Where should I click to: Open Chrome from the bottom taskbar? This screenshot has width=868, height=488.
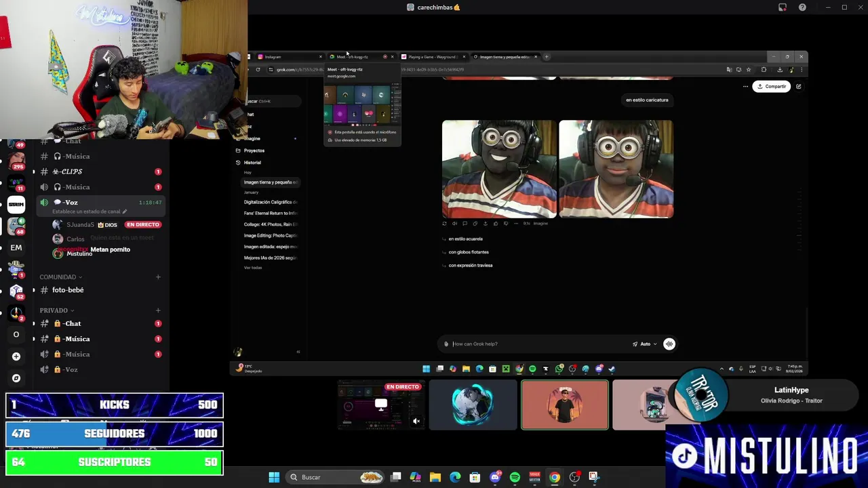[x=555, y=477]
